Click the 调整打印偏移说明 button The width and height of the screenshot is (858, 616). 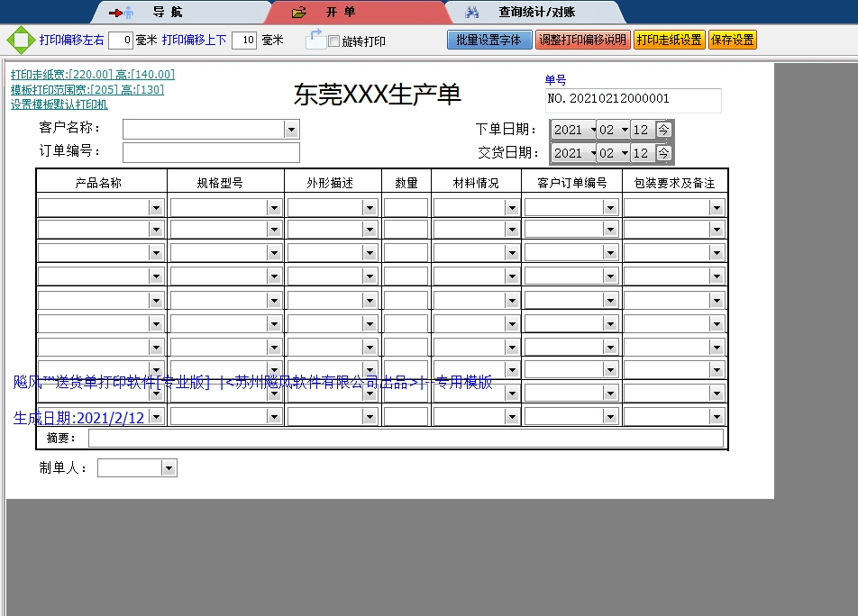point(585,40)
